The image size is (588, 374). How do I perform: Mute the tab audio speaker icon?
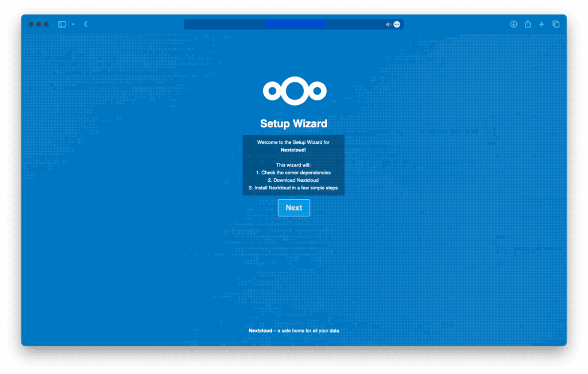tap(388, 24)
